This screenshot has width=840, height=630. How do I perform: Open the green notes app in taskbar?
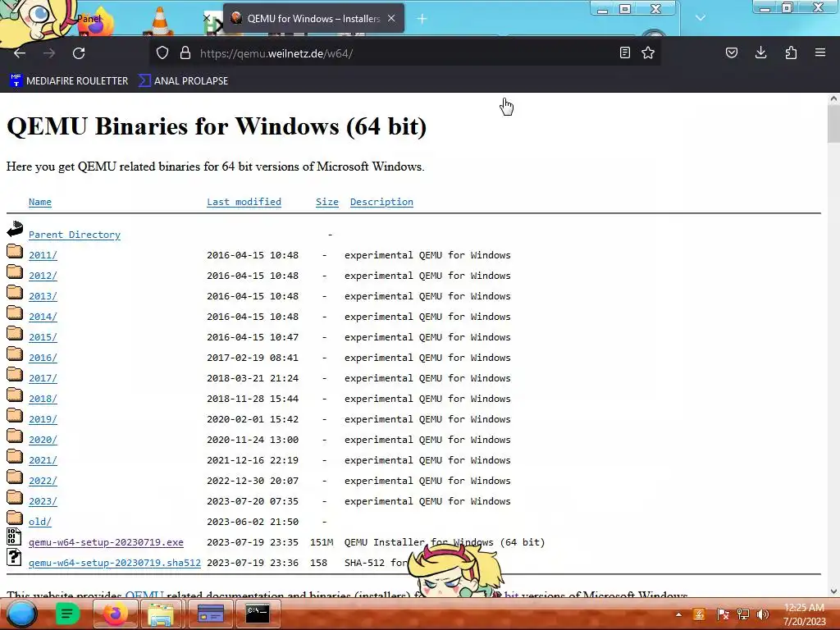67,614
